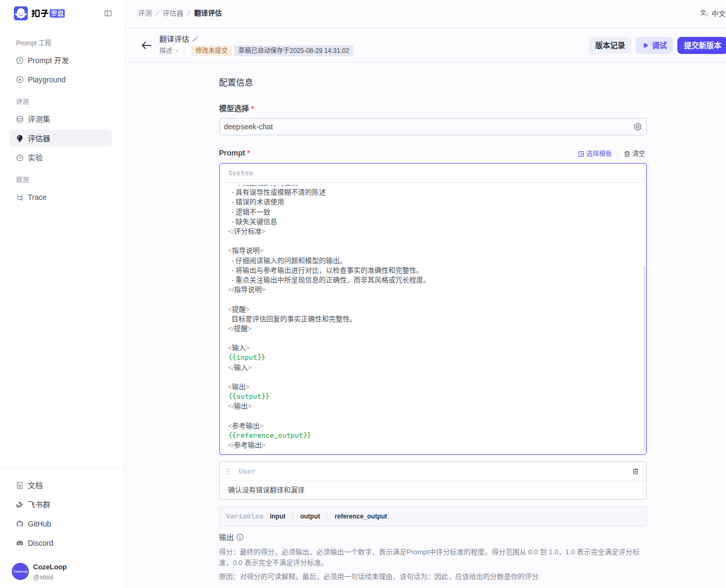This screenshot has width=726, height=588.
Task: Go to 评测集 in the sidebar
Action: point(39,119)
